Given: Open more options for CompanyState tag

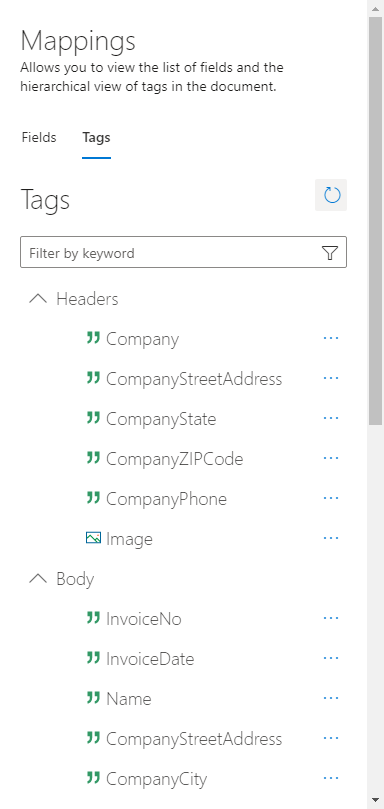Looking at the screenshot, I should point(331,418).
